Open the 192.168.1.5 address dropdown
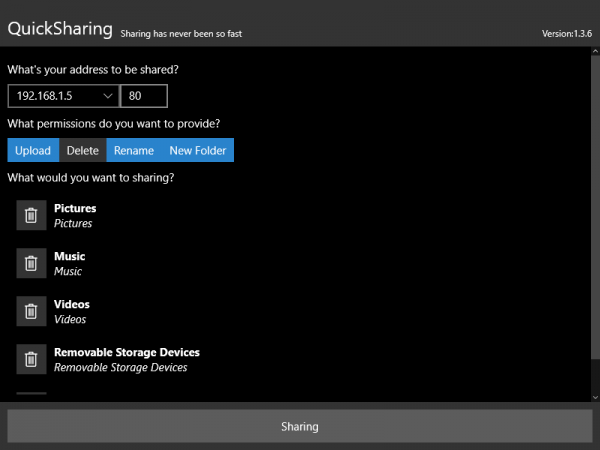 coord(64,96)
